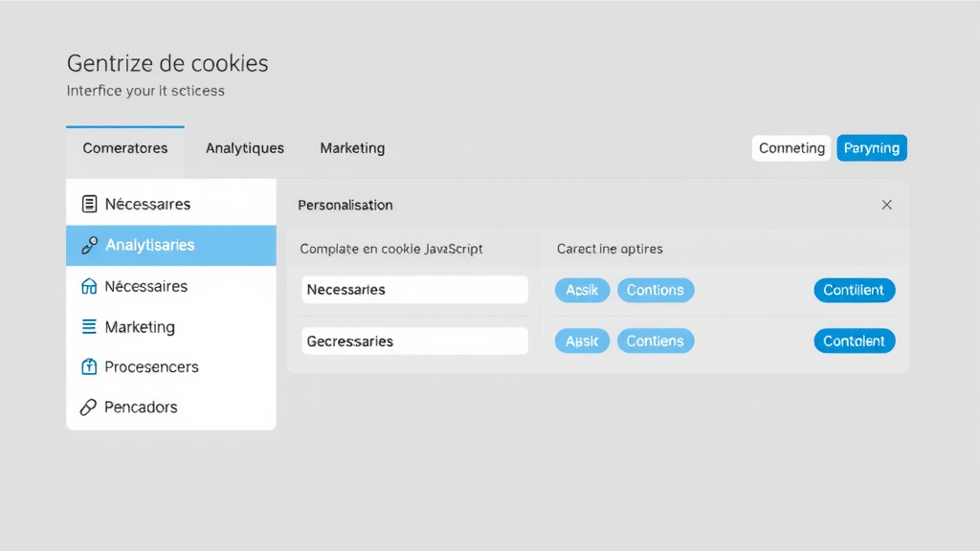The width and height of the screenshot is (980, 551).
Task: Click the list icon next to Marketing sidebar entry
Action: click(90, 326)
